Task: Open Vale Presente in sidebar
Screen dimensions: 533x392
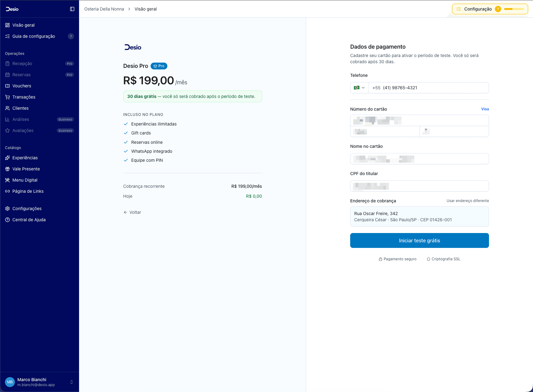Action: 40,169
